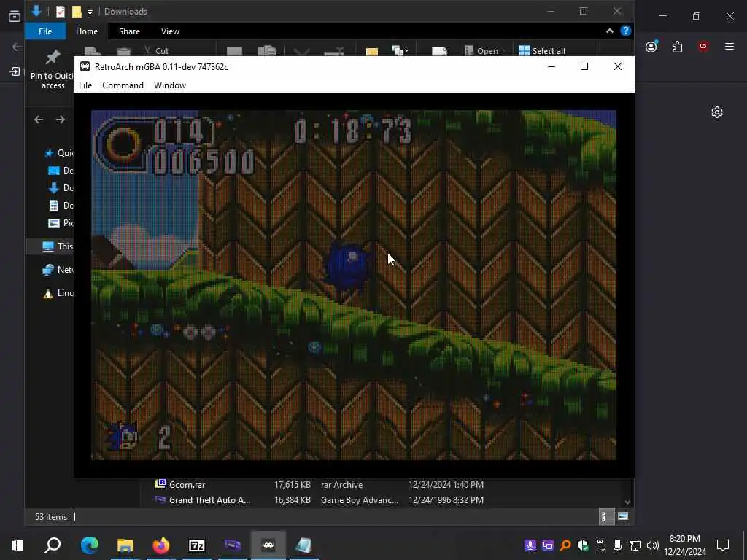Click the Explorer Forward navigation arrow
The image size is (747, 560).
[x=60, y=120]
